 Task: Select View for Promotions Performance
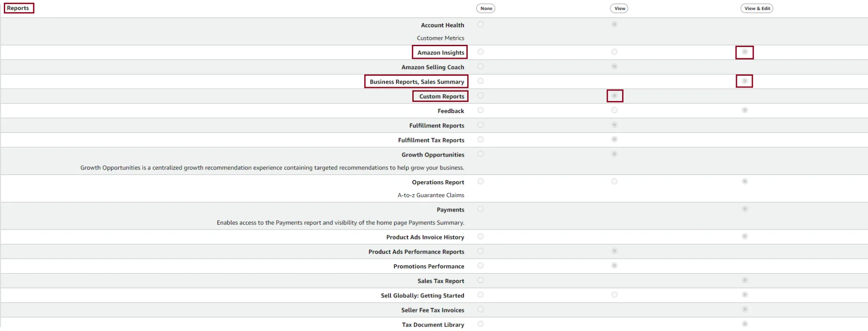(614, 265)
